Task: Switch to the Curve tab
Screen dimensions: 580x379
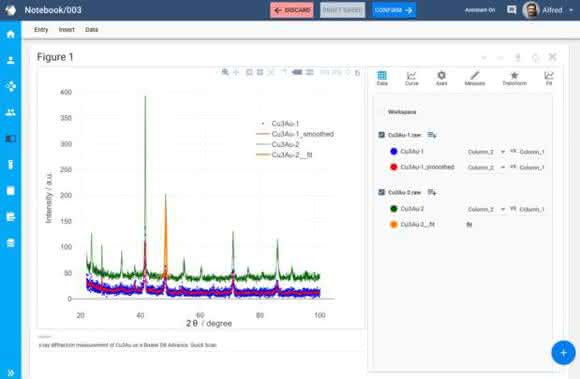Action: [411, 78]
